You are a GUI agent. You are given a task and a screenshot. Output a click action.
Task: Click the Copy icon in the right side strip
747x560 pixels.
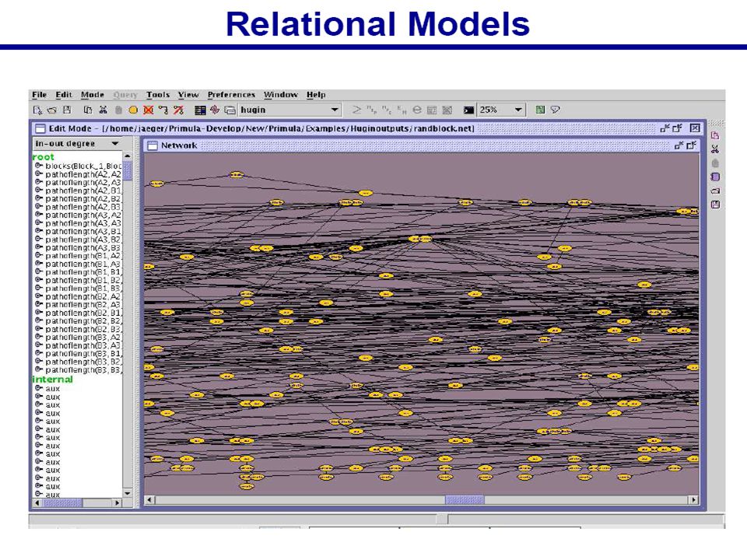tap(714, 135)
